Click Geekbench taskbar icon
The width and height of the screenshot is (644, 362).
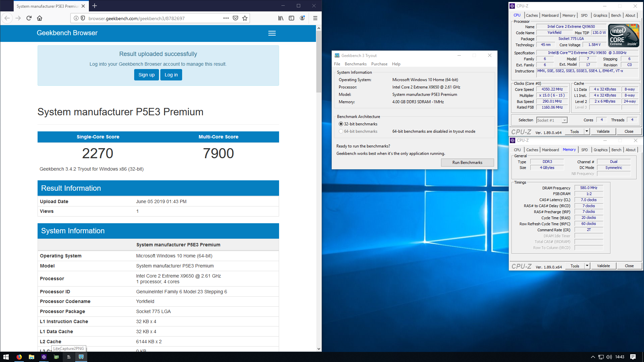click(x=81, y=357)
